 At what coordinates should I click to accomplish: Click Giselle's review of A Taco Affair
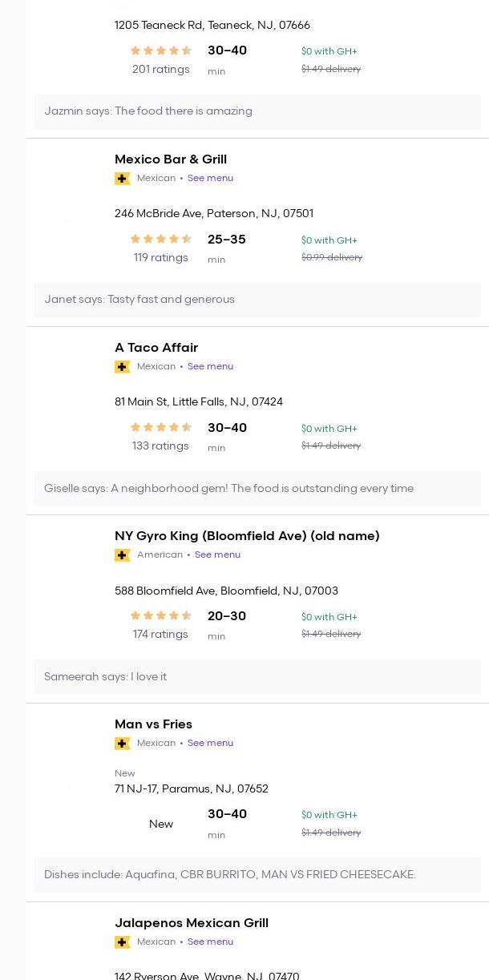229,489
